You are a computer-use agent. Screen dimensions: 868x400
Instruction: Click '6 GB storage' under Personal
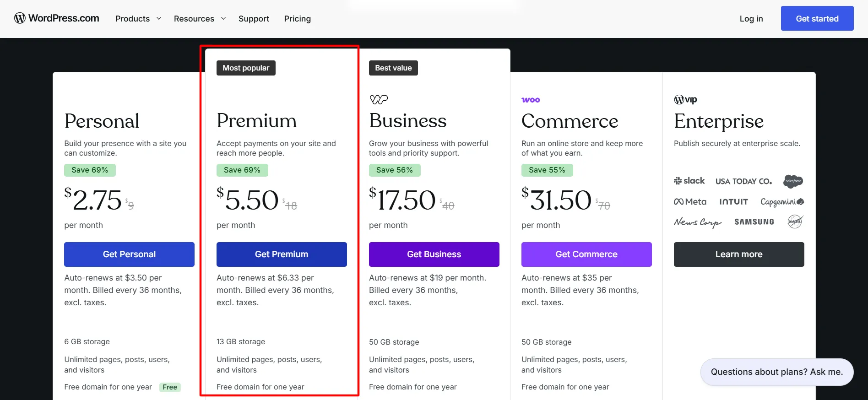point(87,341)
